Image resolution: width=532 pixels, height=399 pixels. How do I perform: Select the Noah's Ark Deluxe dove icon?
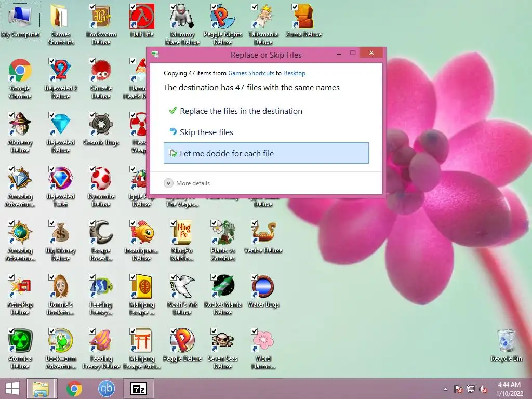point(182,287)
